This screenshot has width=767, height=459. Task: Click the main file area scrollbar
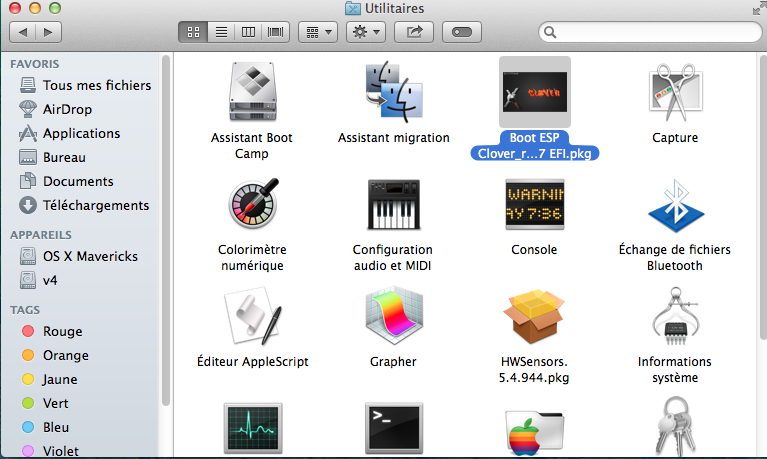[763, 196]
